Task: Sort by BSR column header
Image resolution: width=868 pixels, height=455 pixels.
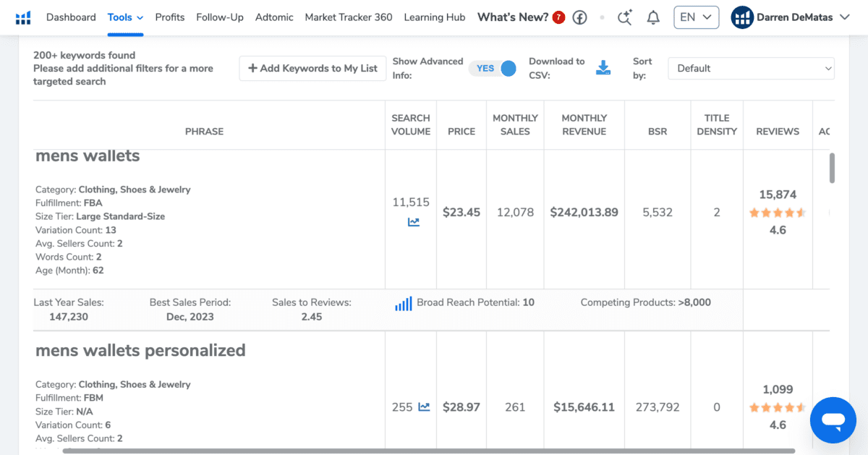Action: (x=658, y=132)
